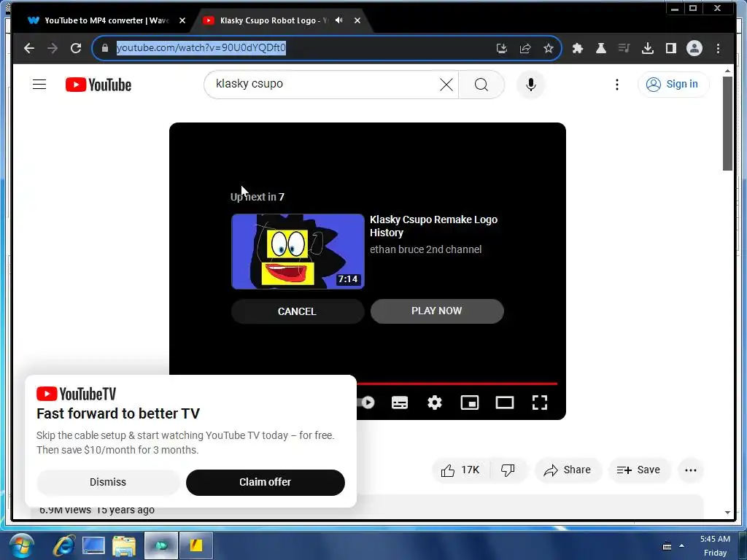Like the video (17K)
The width and height of the screenshot is (747, 560).
[x=460, y=470]
